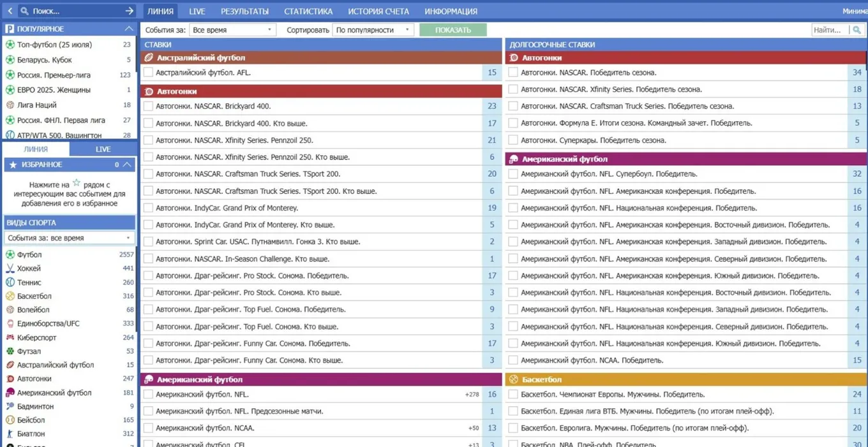Click the star icon in the Избранное header
Image resolution: width=868 pixels, height=447 pixels.
(13, 165)
